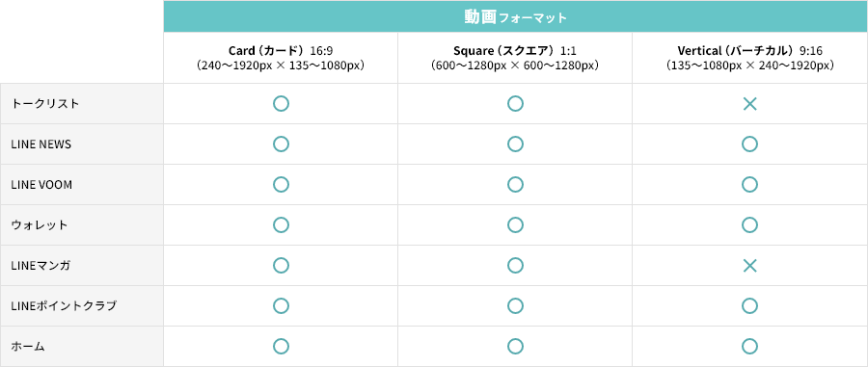Viewport: 868px width, 367px height.
Task: Click the circle for LINE NEWS Vertical
Action: point(749,144)
